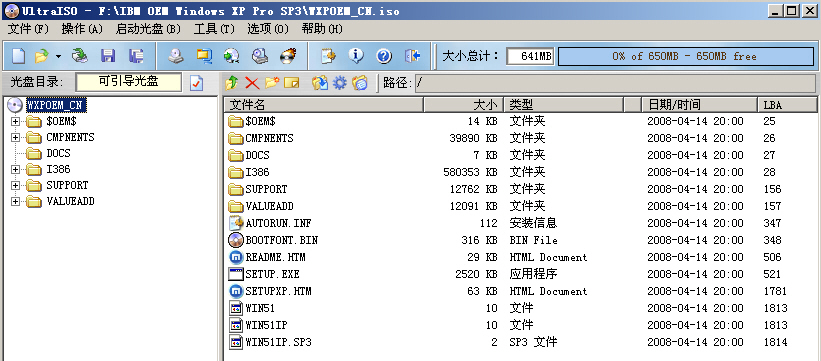Image resolution: width=821 pixels, height=361 pixels.
Task: Open the 选项(O) menu
Action: (268, 29)
